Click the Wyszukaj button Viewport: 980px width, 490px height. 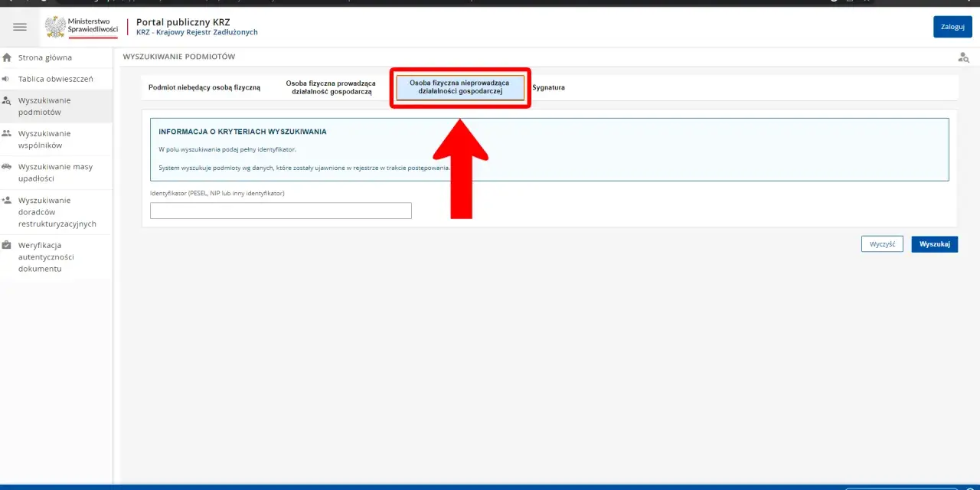pyautogui.click(x=934, y=244)
